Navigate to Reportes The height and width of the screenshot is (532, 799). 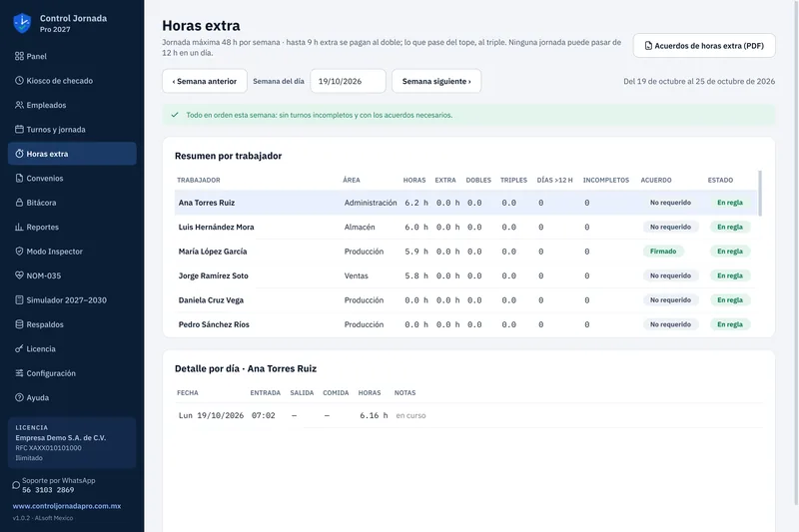pyautogui.click(x=72, y=227)
